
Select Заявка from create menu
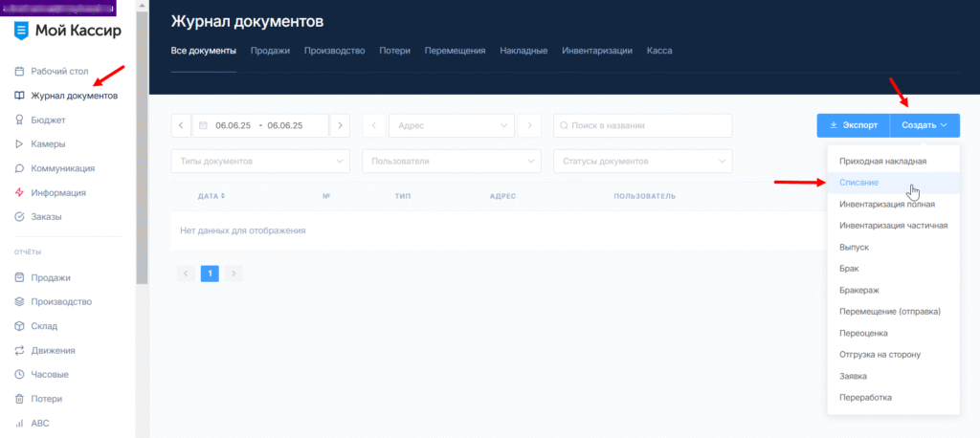893,377
